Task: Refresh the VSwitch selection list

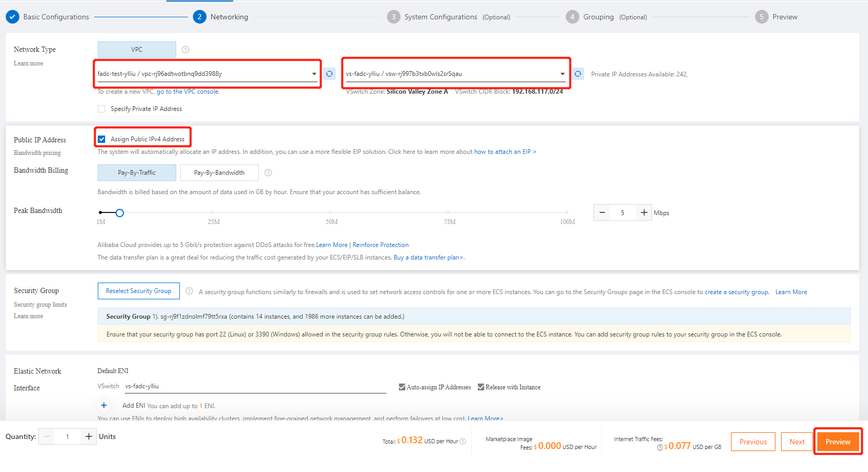Action: pos(578,74)
